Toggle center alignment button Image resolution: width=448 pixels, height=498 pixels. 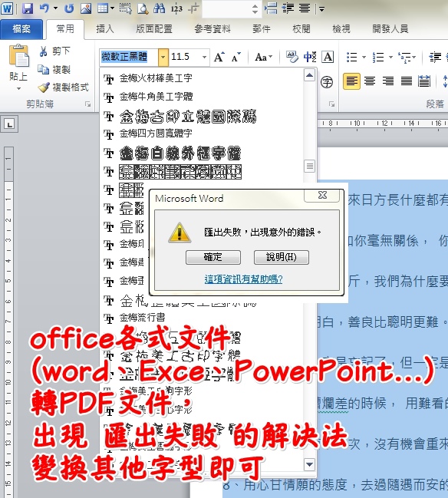(x=370, y=81)
